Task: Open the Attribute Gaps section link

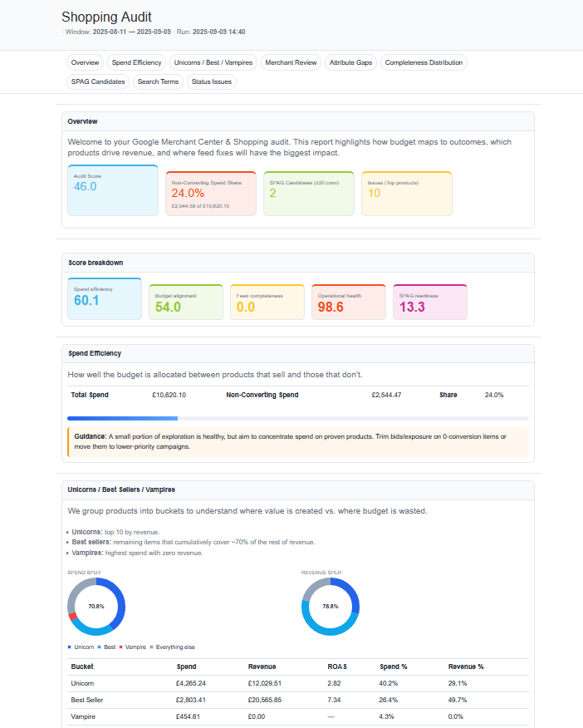Action: (x=351, y=62)
